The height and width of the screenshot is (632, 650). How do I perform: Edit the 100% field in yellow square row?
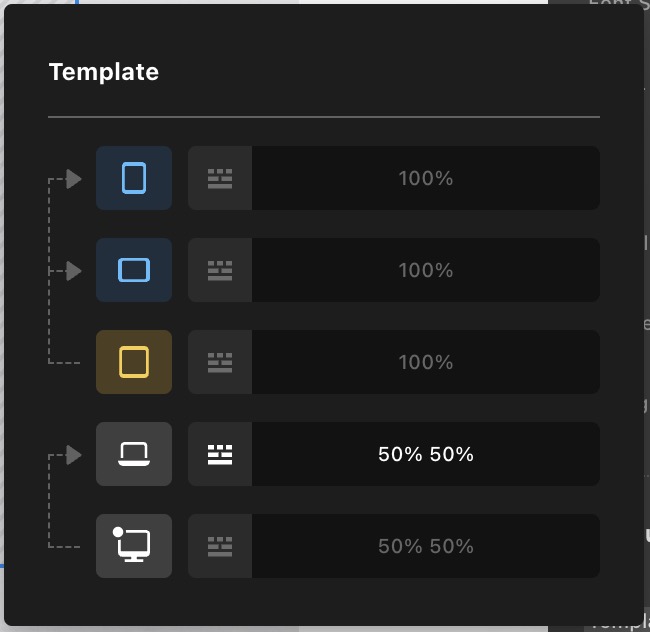point(425,362)
